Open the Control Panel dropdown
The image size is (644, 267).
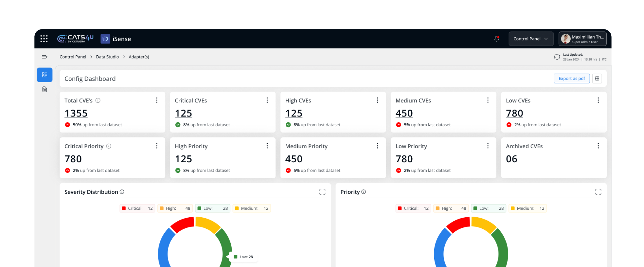coord(531,39)
